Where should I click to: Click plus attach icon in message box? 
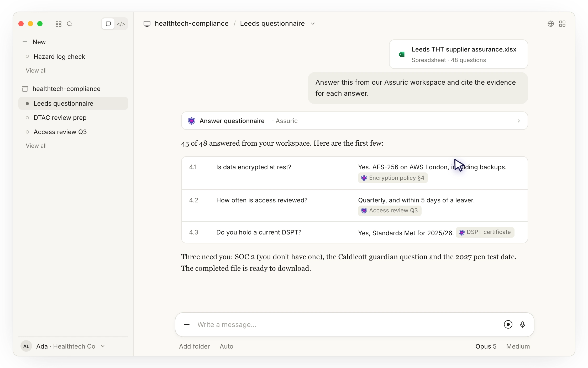tap(187, 324)
